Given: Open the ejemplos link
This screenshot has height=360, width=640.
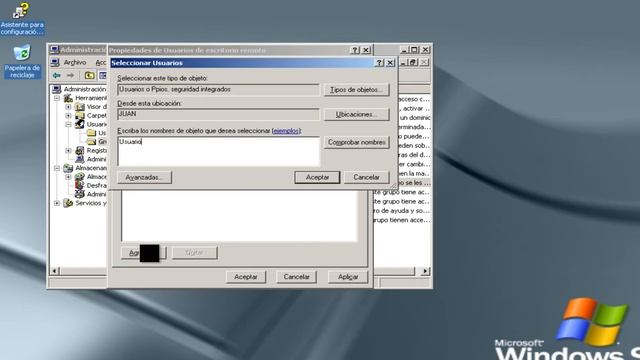Looking at the screenshot, I should point(286,131).
